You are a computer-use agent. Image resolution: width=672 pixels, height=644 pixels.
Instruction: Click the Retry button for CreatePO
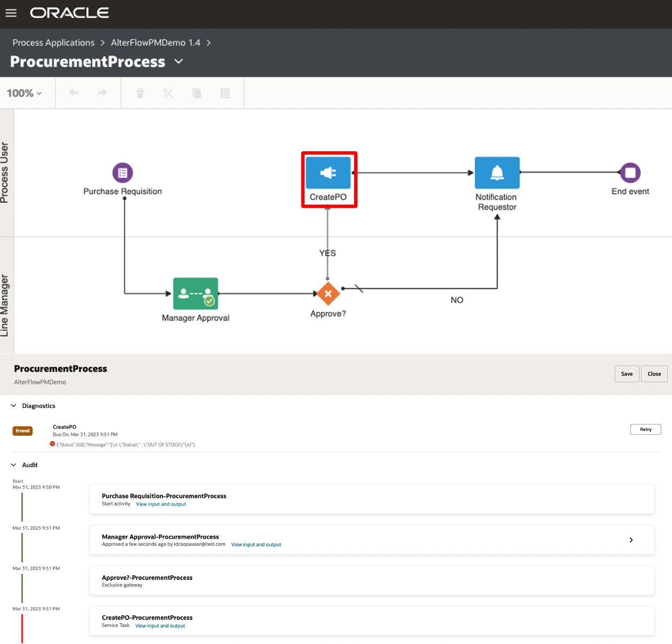click(645, 429)
